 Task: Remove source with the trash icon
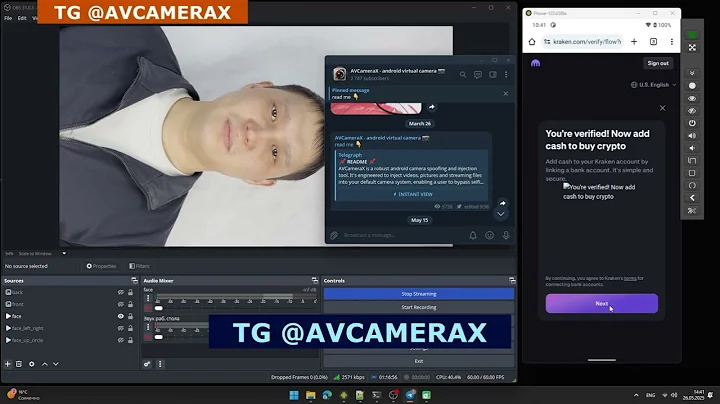click(19, 364)
